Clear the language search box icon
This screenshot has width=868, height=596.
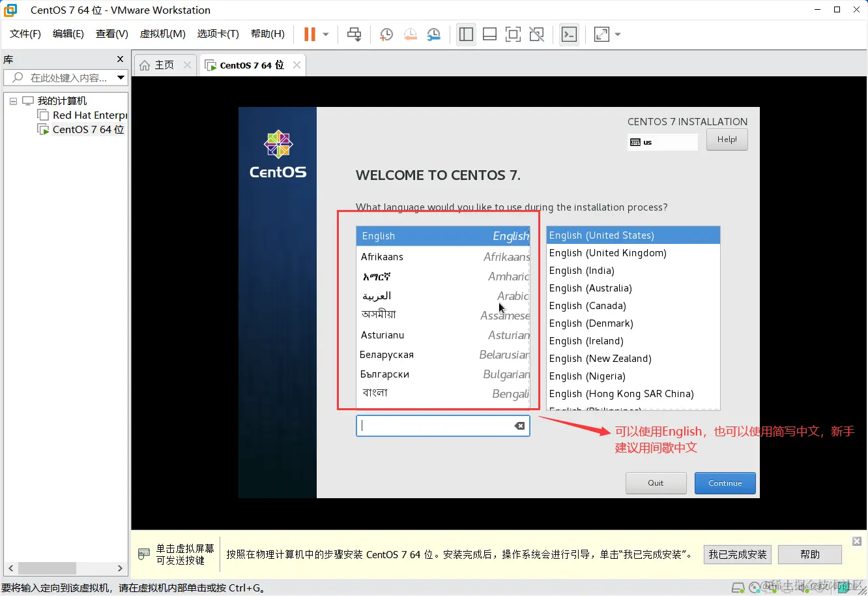pos(519,426)
